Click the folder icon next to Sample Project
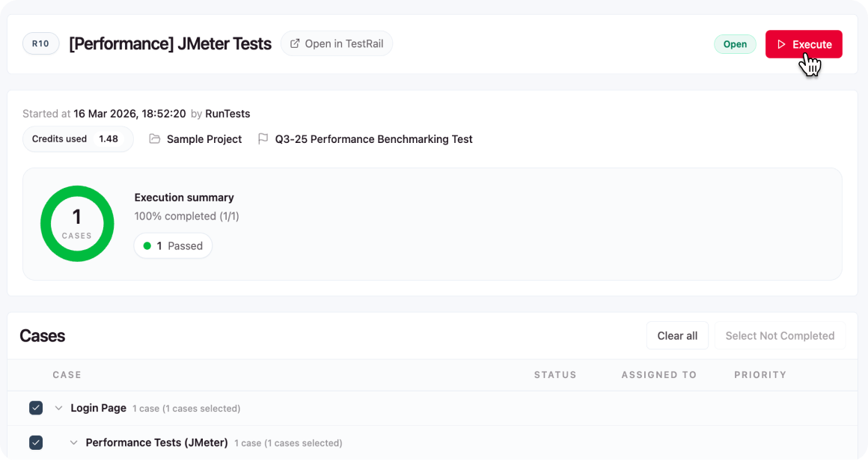This screenshot has height=461, width=868. coord(154,139)
